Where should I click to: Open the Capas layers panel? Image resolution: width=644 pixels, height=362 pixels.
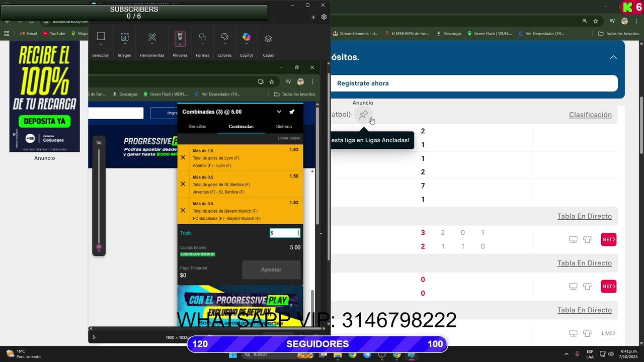tap(268, 39)
